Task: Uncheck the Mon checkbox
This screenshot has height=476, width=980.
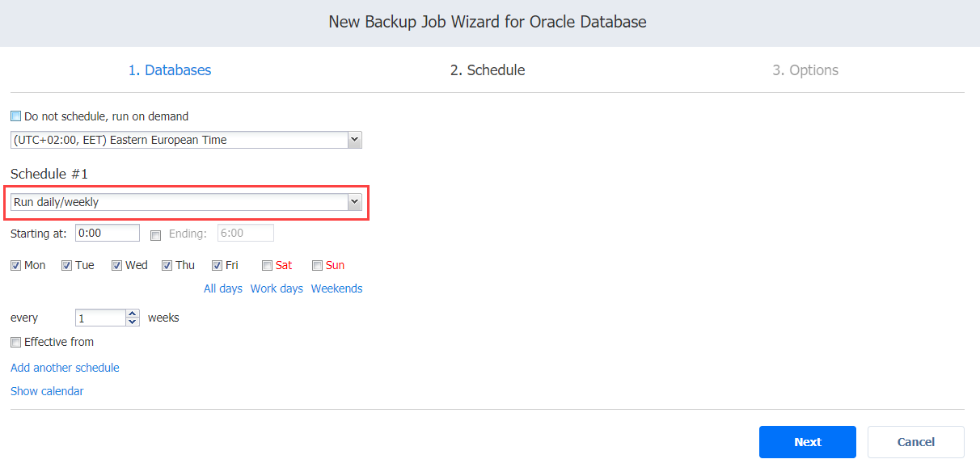Action: tap(15, 265)
